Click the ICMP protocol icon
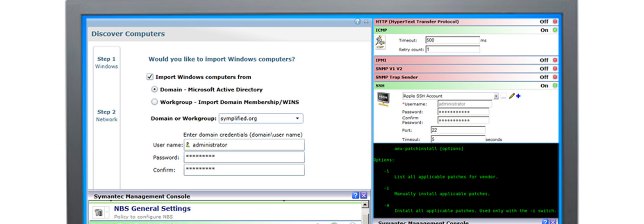The image size is (644, 224). (380, 42)
